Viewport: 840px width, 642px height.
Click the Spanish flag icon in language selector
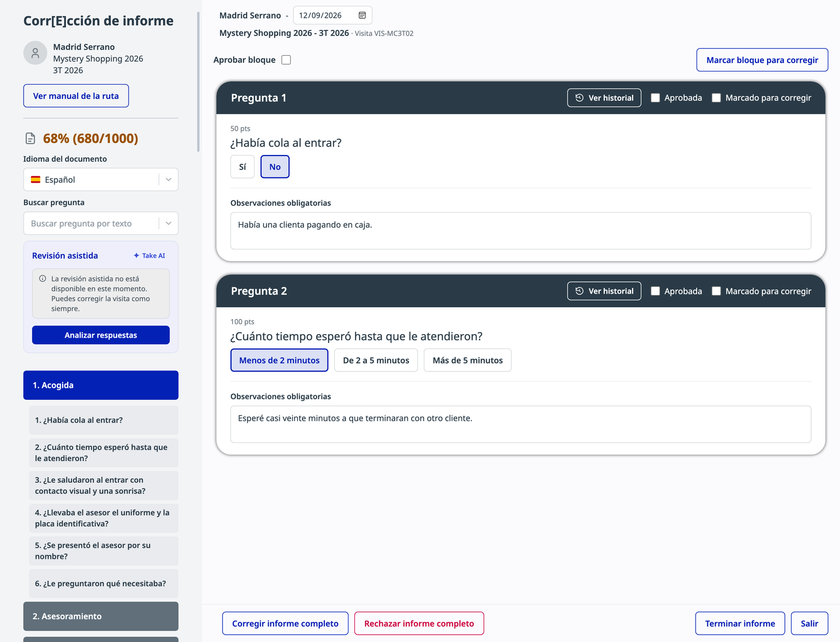click(36, 180)
